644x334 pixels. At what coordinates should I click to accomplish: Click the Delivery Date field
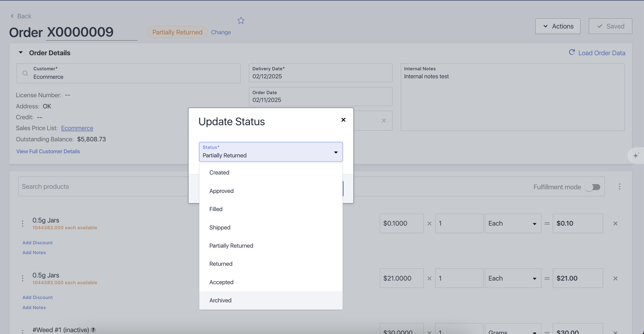pyautogui.click(x=320, y=73)
